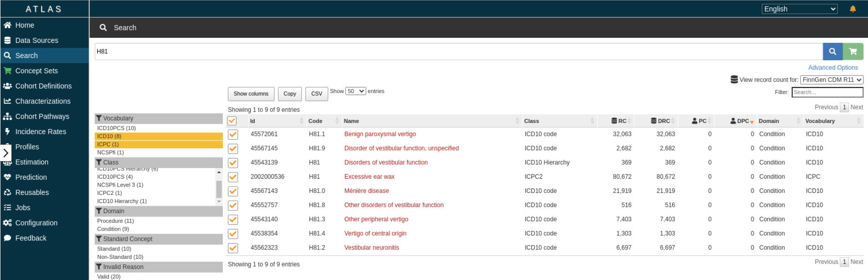Sort table by Class column

(559, 121)
